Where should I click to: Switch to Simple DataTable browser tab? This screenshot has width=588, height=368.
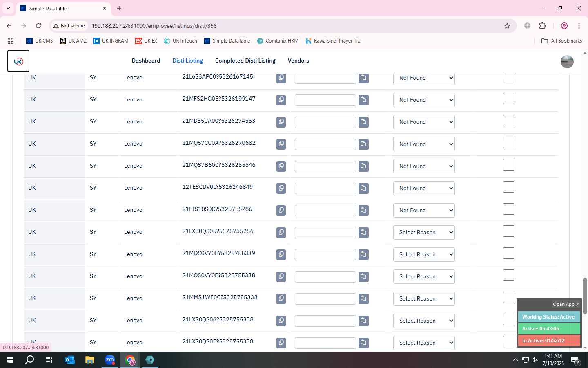(63, 8)
